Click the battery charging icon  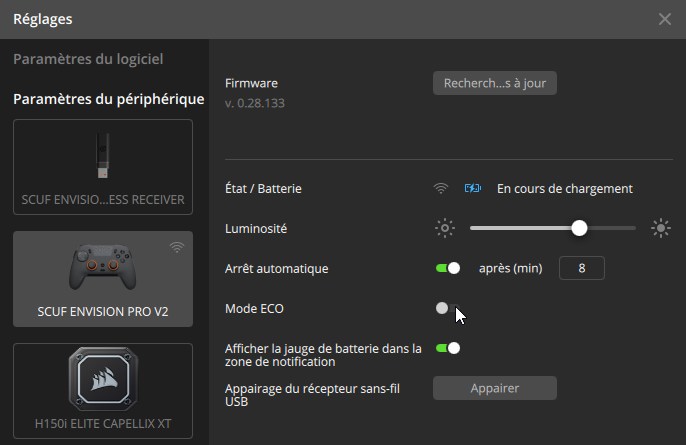tap(473, 188)
